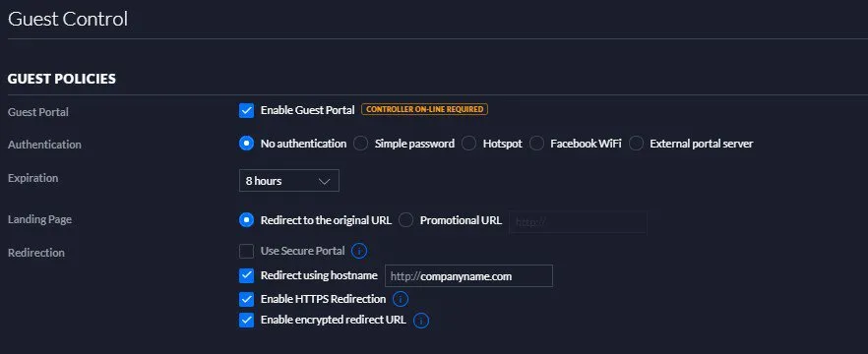Check the Use Secure Portal box
The width and height of the screenshot is (868, 354).
coord(246,251)
